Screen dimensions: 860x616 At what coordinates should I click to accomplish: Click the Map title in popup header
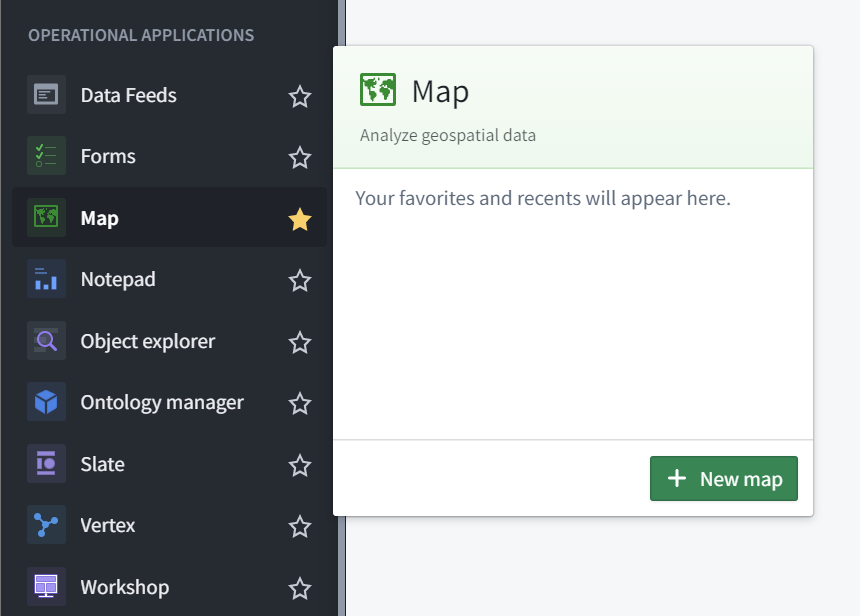pos(440,91)
